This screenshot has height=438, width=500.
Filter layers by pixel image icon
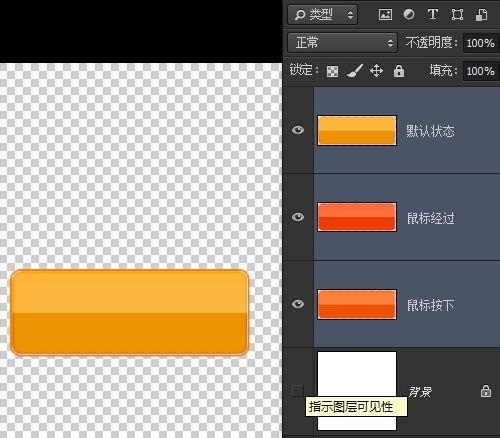[x=385, y=15]
